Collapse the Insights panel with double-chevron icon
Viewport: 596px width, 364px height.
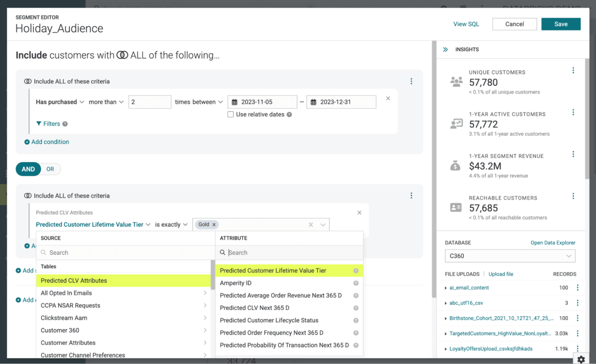(x=445, y=50)
